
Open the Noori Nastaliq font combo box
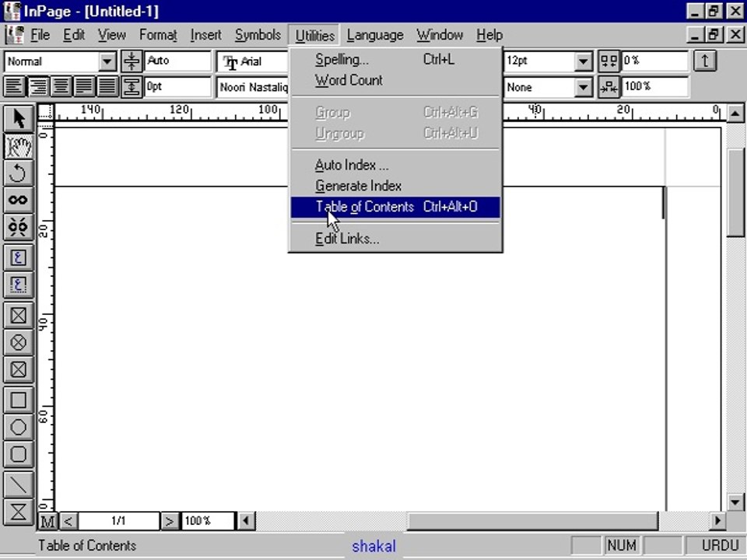252,88
